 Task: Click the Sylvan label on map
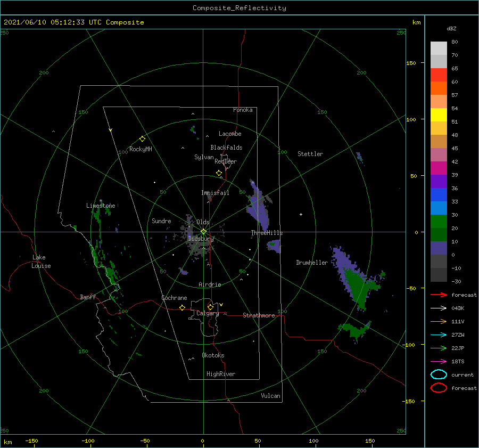point(204,157)
